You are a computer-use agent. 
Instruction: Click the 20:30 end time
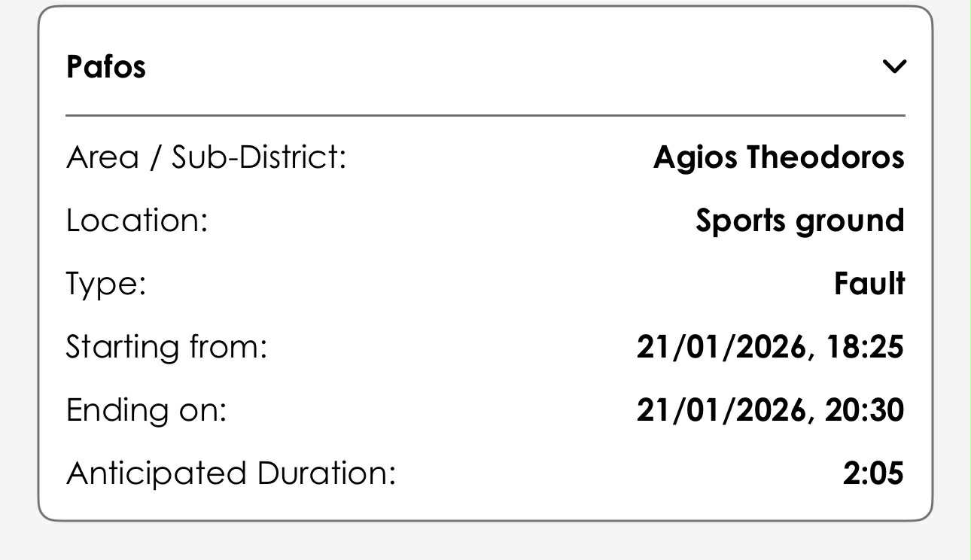[865, 410]
